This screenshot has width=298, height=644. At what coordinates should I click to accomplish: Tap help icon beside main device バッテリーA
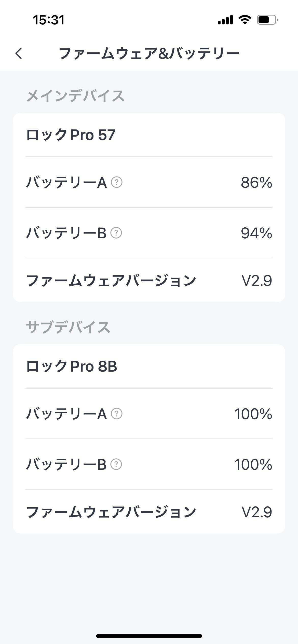coord(117,182)
